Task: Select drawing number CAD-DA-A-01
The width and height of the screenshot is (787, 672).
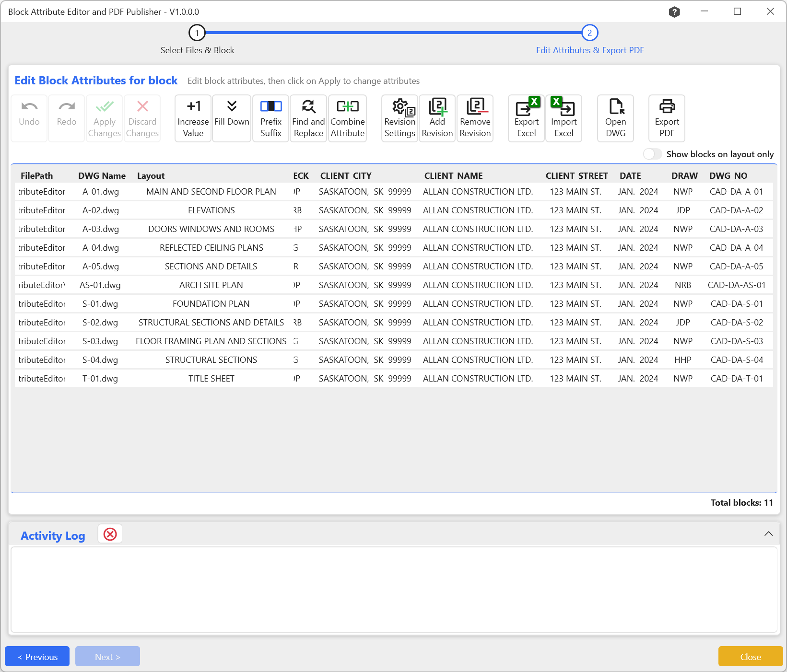Action: [x=737, y=192]
